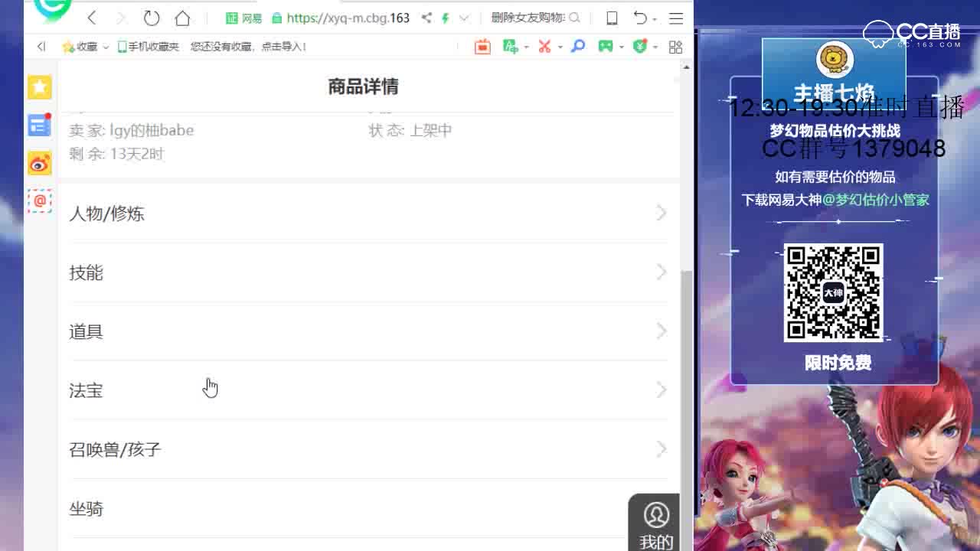
Task: Click 点击导入 import bookmarks link
Action: pyautogui.click(x=283, y=47)
